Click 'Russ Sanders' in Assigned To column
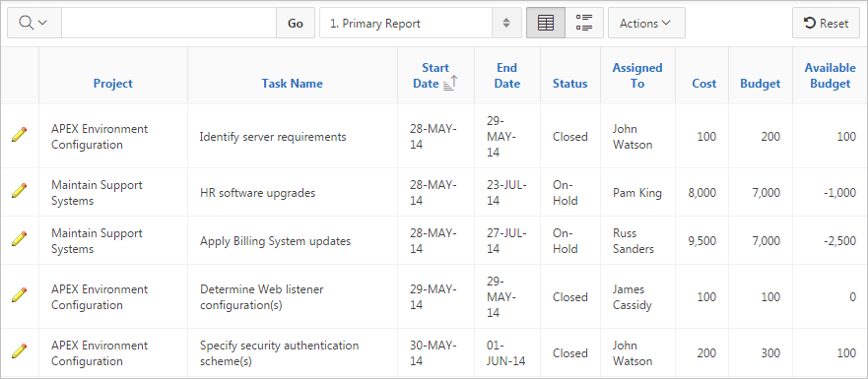This screenshot has height=379, width=868. tap(634, 241)
